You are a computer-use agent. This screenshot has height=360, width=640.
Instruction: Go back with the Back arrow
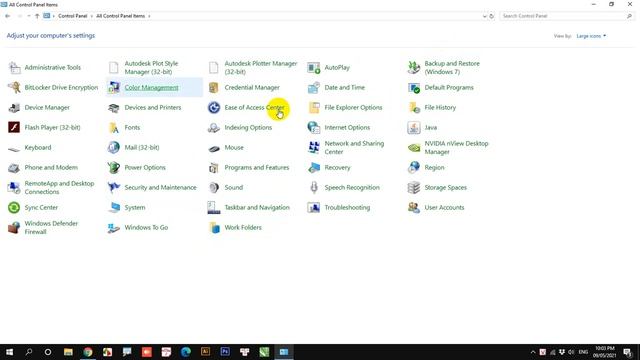(8, 16)
